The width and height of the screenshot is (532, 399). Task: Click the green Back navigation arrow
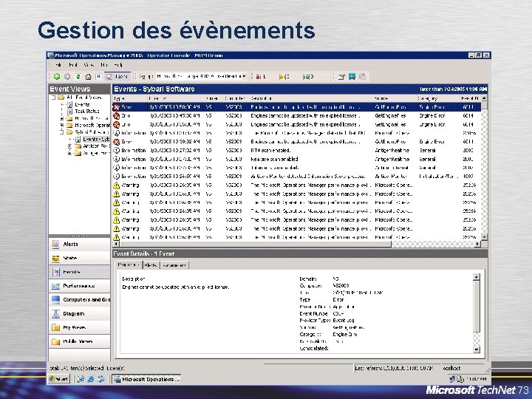(57, 77)
